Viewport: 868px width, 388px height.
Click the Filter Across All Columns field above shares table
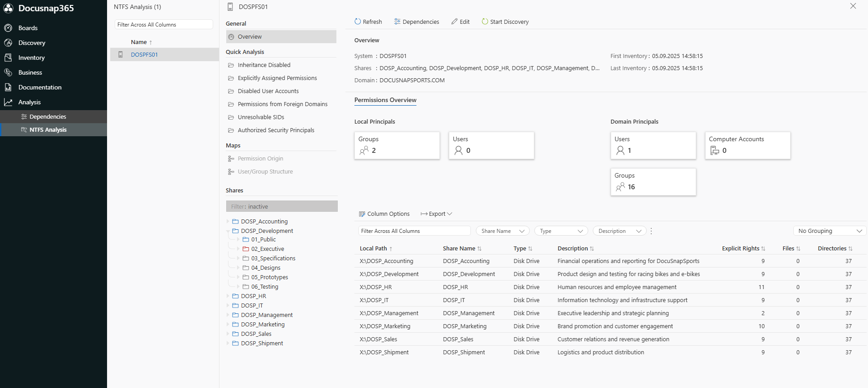point(414,231)
